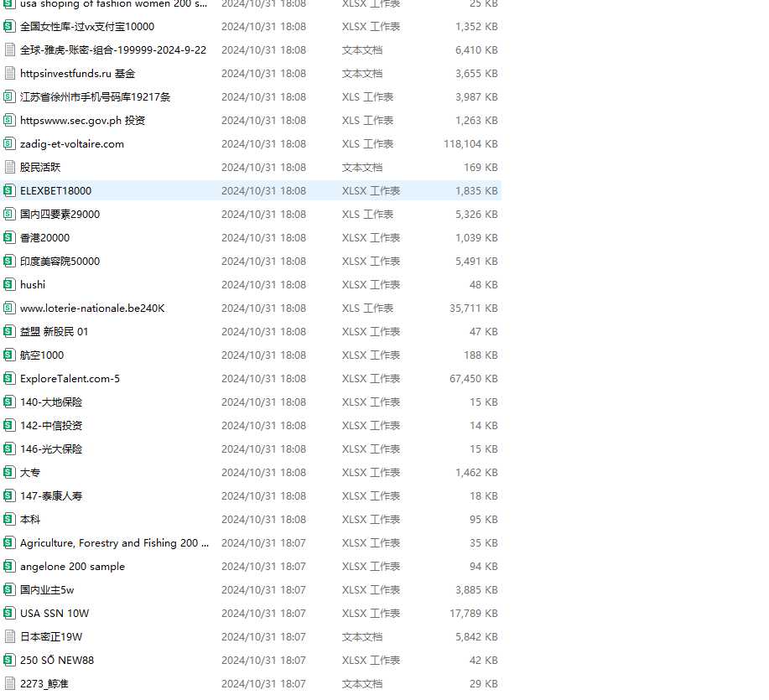Click file name 250 SỐ NEW88
Screen dimensions: 769x700
(x=57, y=661)
